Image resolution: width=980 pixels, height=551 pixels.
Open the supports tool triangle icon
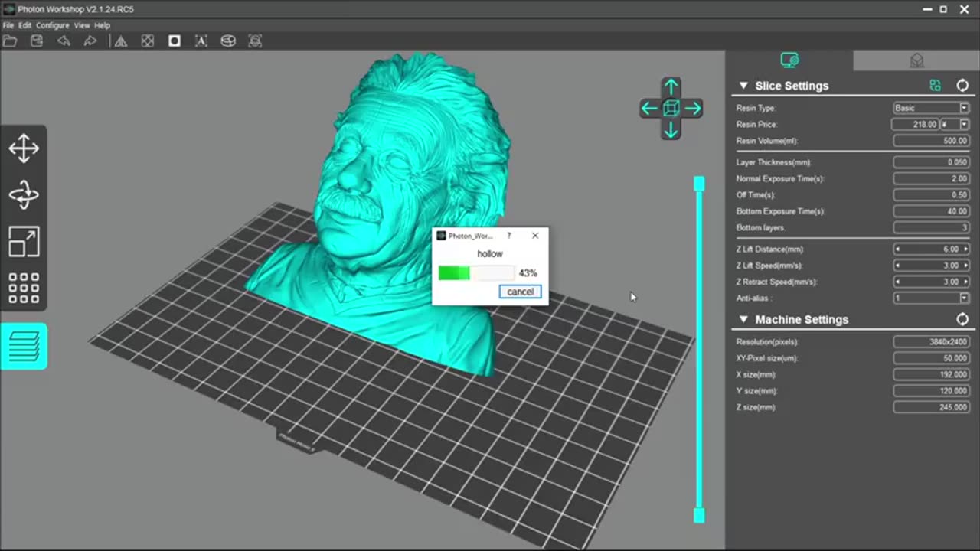point(121,41)
